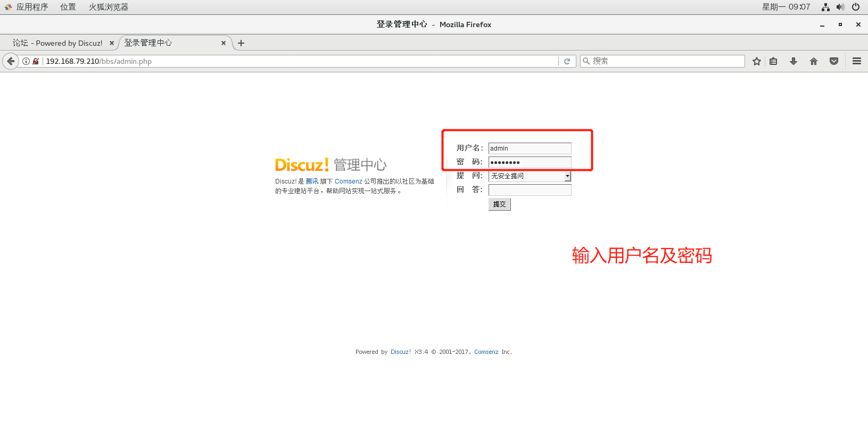Follow the 腾讯 link

[x=312, y=181]
